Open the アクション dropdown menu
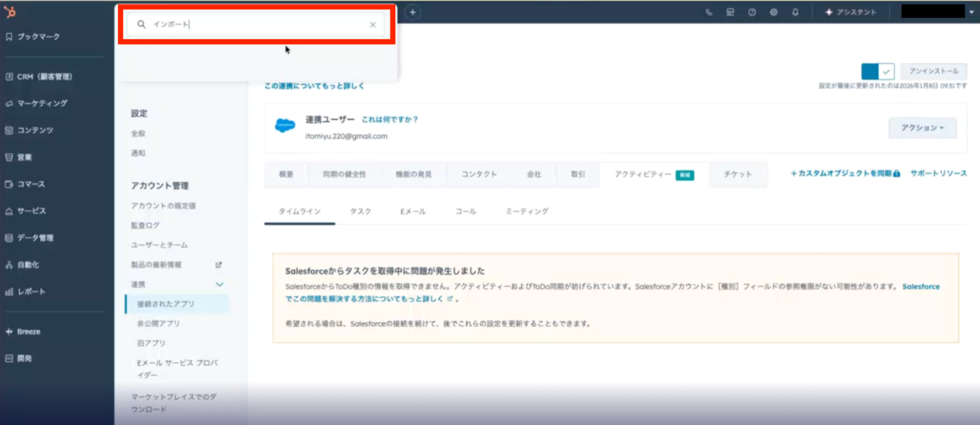The height and width of the screenshot is (425, 980). coord(922,128)
